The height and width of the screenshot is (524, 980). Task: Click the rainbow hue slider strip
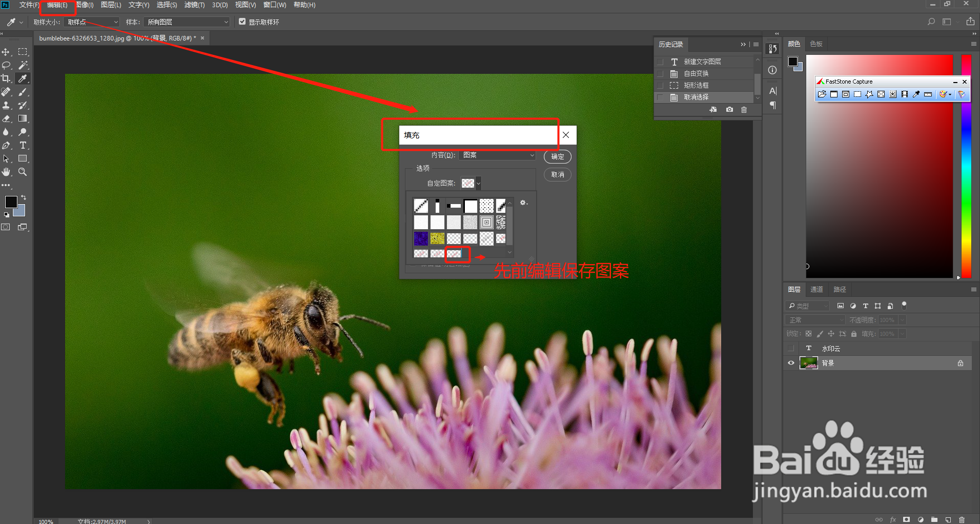point(966,167)
